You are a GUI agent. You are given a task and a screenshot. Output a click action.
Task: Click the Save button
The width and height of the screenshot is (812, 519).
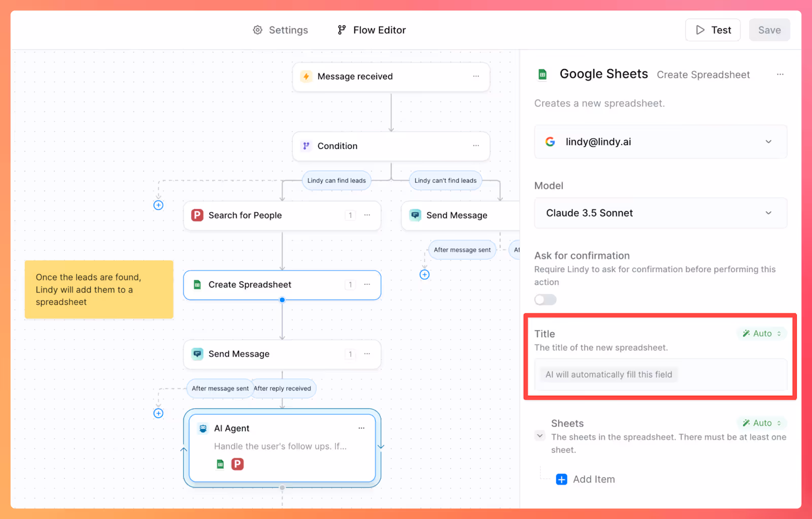769,30
